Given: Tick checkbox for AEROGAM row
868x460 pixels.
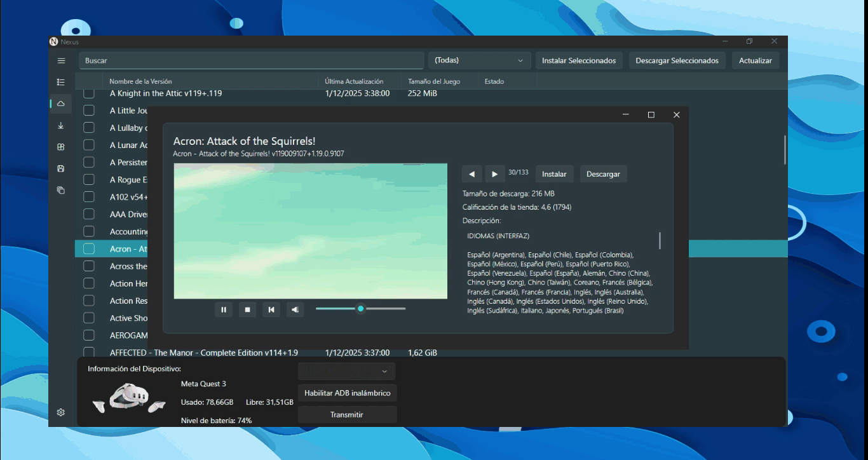Looking at the screenshot, I should click(89, 335).
